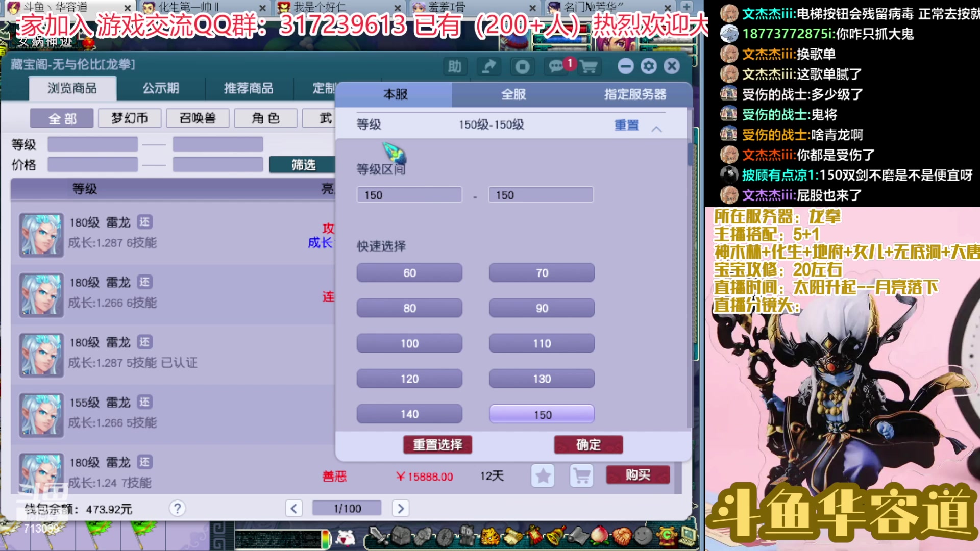
Task: Click the computer system icon in game bar
Action: coord(687,536)
